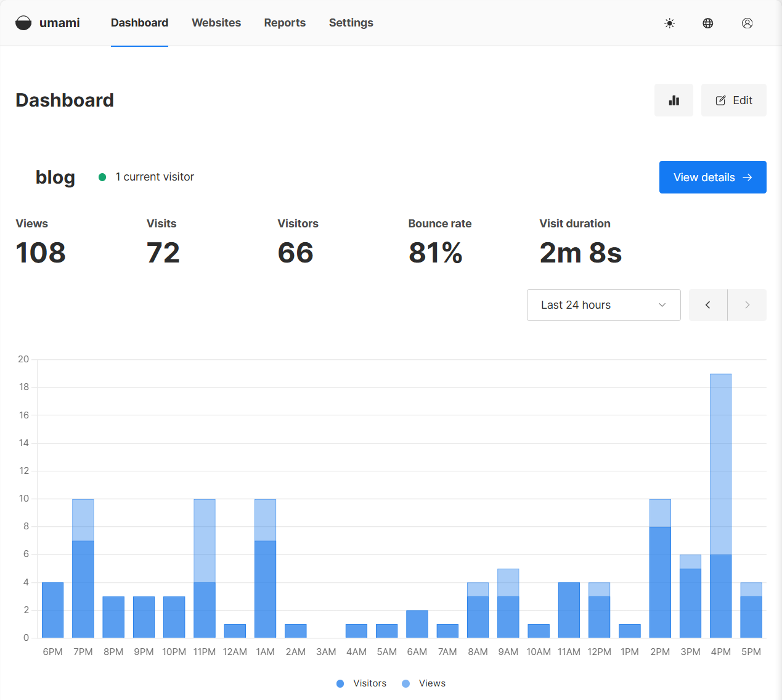Screen dimensions: 782x700
Task: Select the Dashboard tab
Action: 139,23
